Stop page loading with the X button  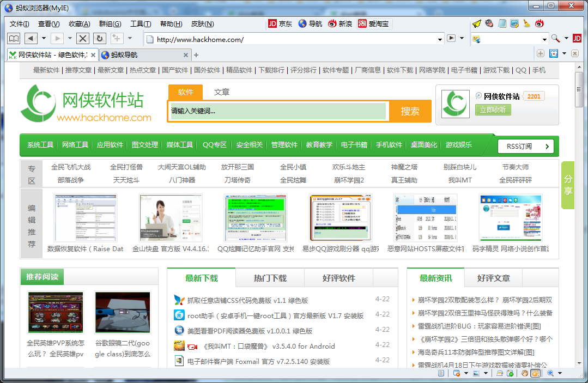[x=83, y=38]
